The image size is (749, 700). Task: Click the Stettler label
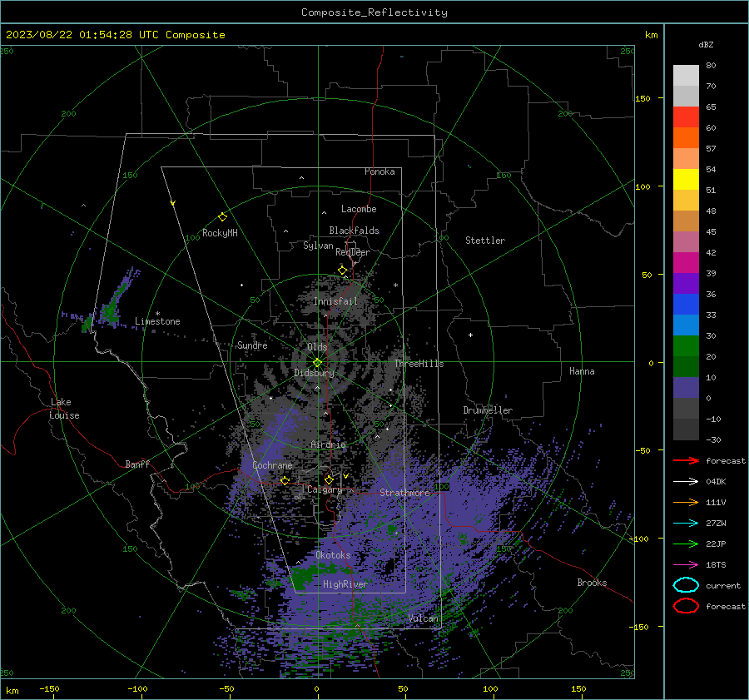click(x=485, y=241)
